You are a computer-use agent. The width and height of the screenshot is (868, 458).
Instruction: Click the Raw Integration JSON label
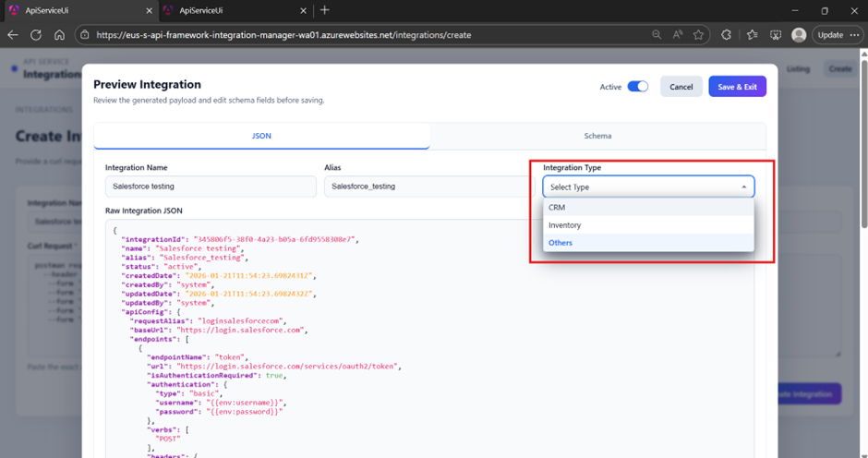tap(144, 211)
